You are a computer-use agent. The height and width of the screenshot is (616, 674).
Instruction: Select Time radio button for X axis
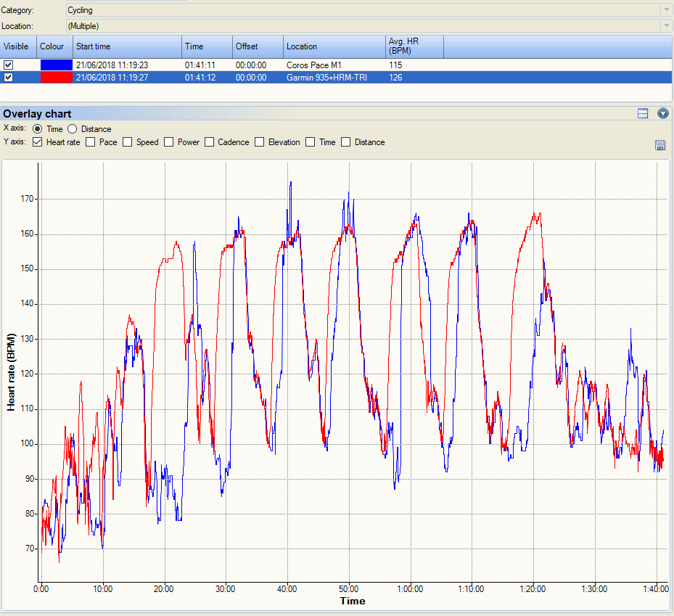(37, 129)
